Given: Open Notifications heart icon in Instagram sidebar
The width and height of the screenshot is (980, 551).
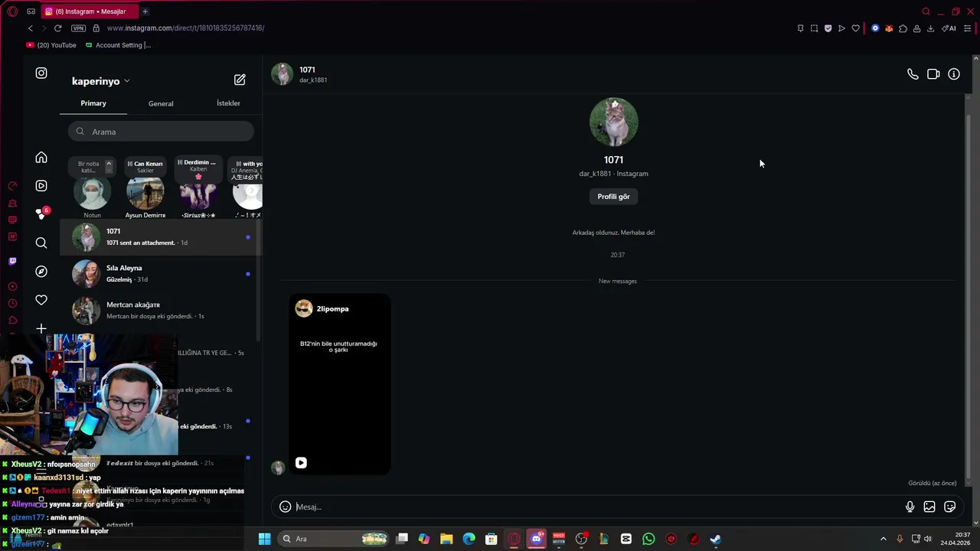Looking at the screenshot, I should [41, 300].
